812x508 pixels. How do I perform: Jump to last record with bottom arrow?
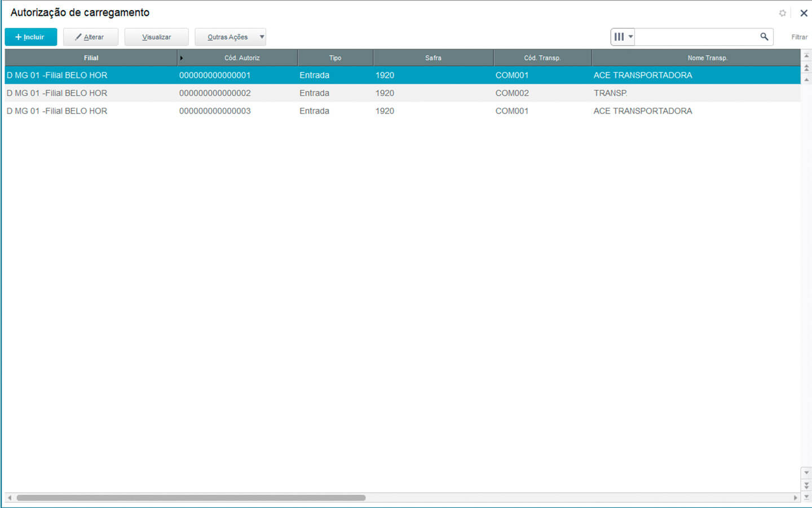coord(806,497)
